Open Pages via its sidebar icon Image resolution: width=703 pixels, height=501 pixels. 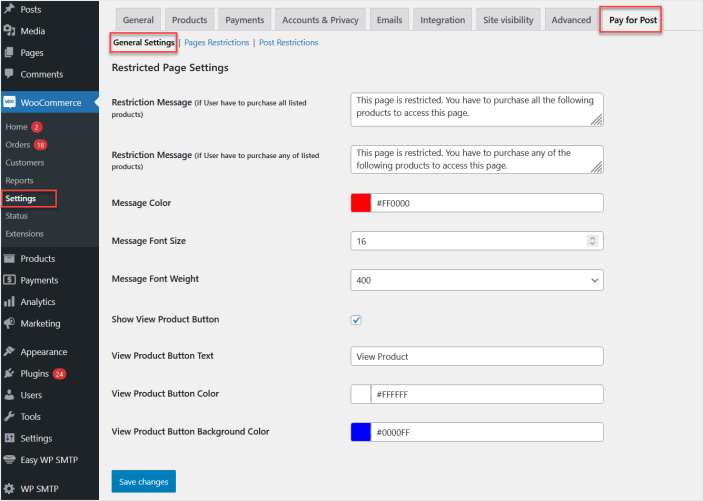9,53
